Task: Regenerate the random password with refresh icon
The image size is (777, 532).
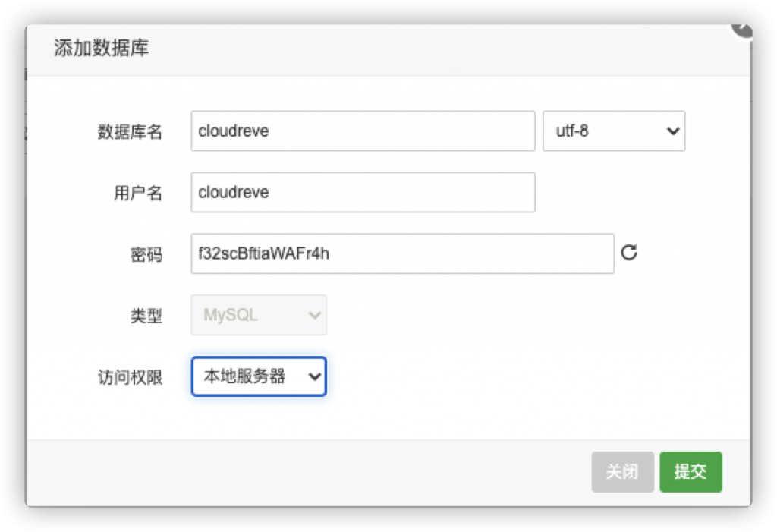Action: point(628,253)
